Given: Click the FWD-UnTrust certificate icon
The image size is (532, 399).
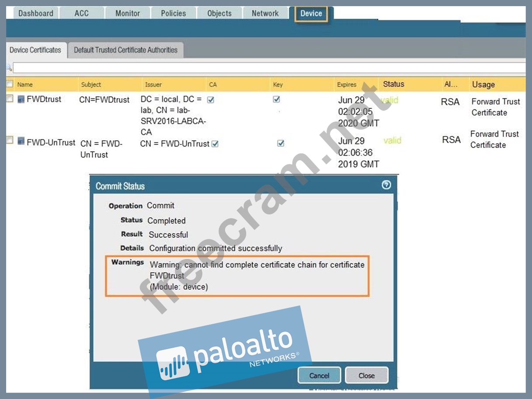Looking at the screenshot, I should click(x=21, y=141).
